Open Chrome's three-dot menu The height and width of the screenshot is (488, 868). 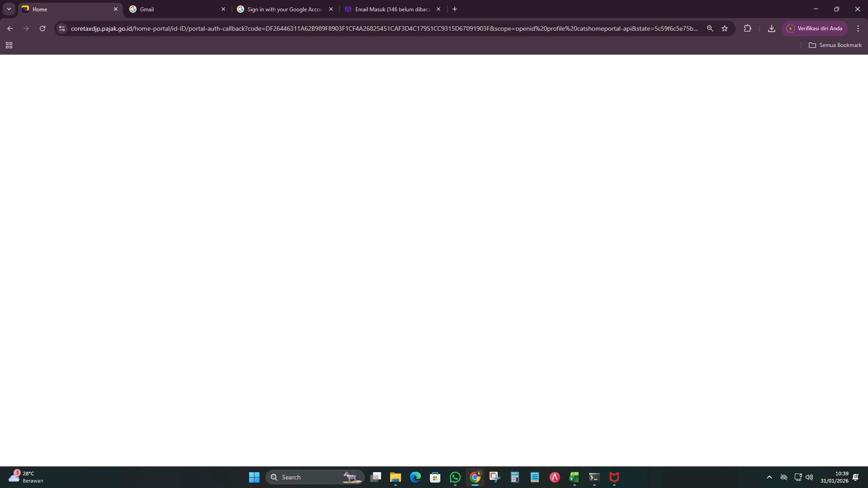click(x=858, y=28)
